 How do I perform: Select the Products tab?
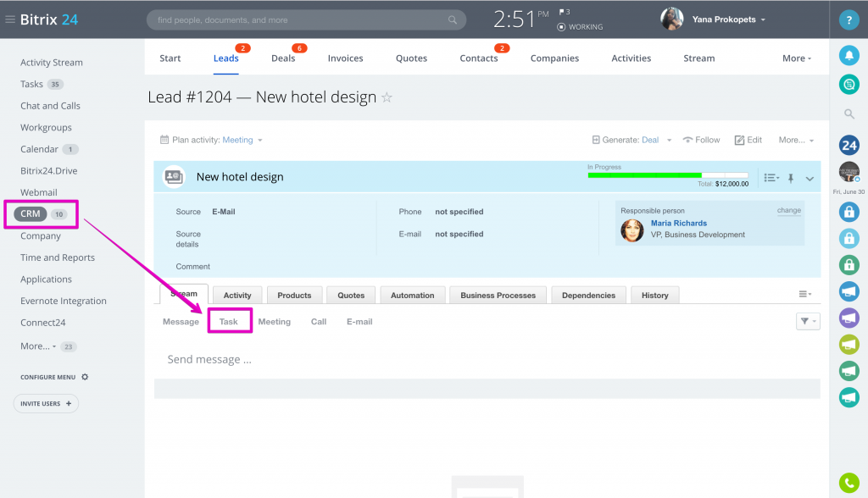(x=294, y=295)
